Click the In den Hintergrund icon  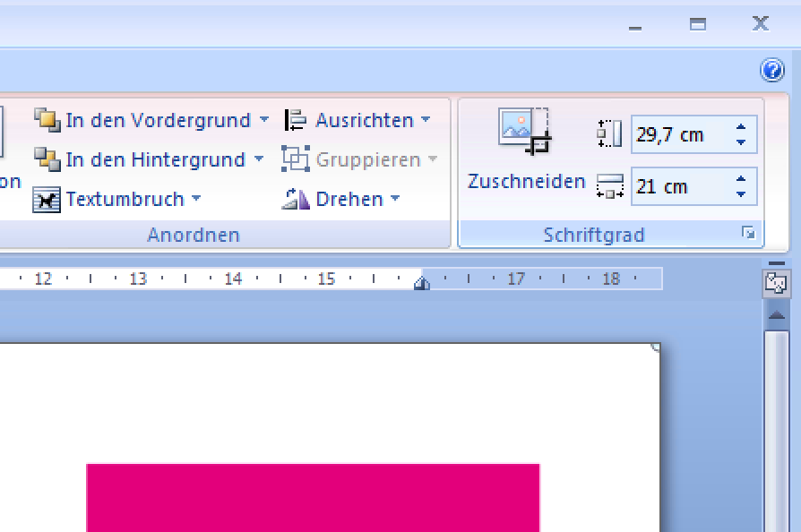[47, 159]
